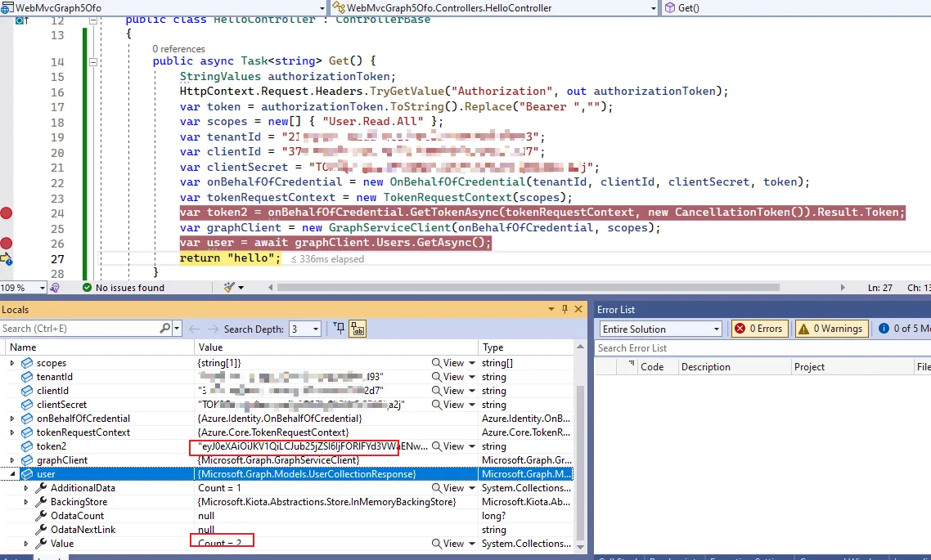This screenshot has width=931, height=560.
Task: Open View dropdown arrow for Value row
Action: (x=472, y=544)
